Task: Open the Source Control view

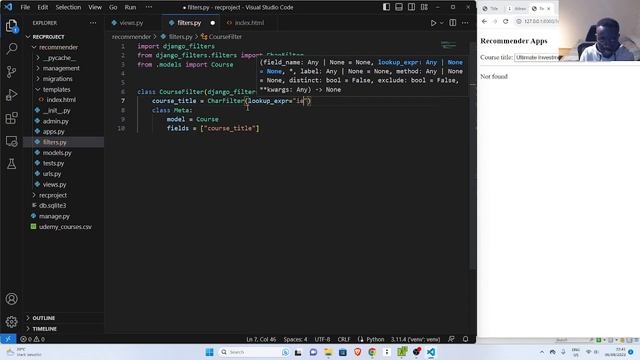Action: (11, 72)
